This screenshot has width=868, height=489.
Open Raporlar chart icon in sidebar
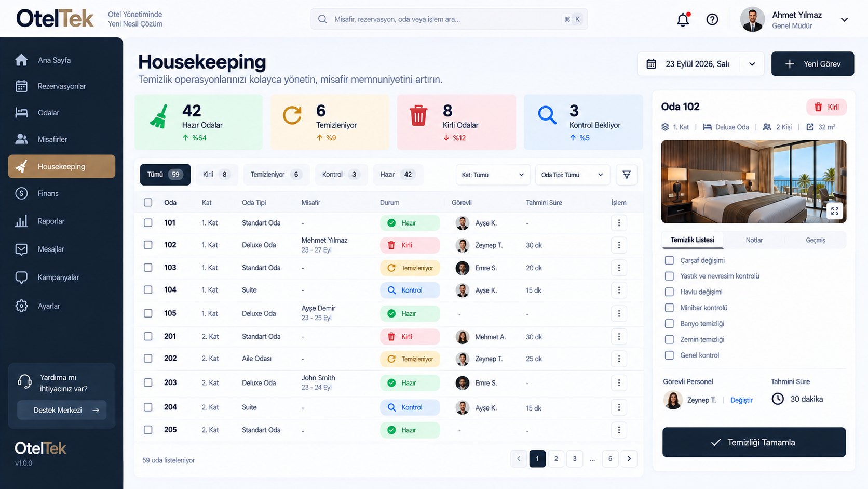coord(21,221)
